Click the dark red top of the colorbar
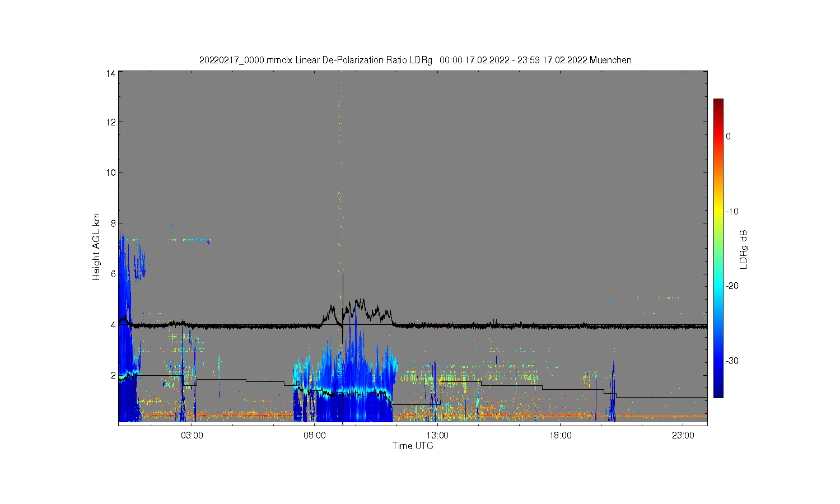Image resolution: width=840 pixels, height=504 pixels. (x=718, y=104)
